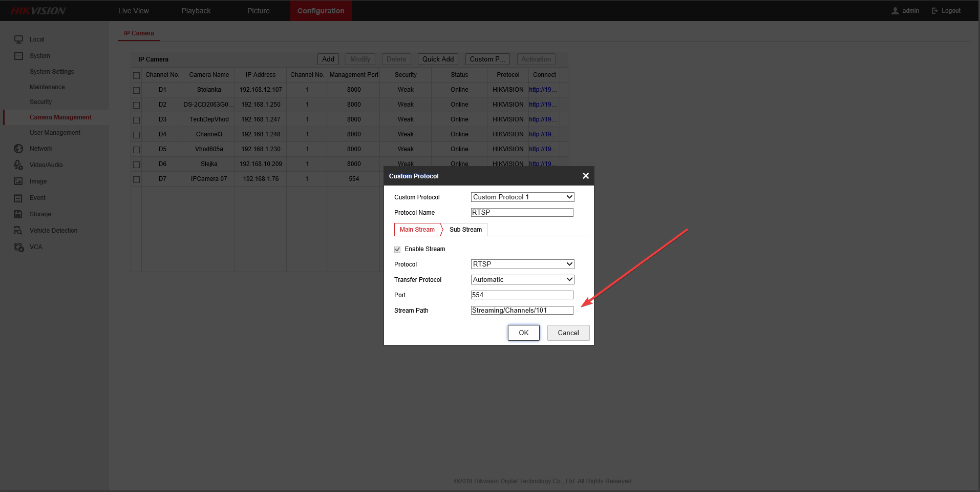Click the Local monitor icon in sidebar
This screenshot has height=492, width=980.
point(19,39)
